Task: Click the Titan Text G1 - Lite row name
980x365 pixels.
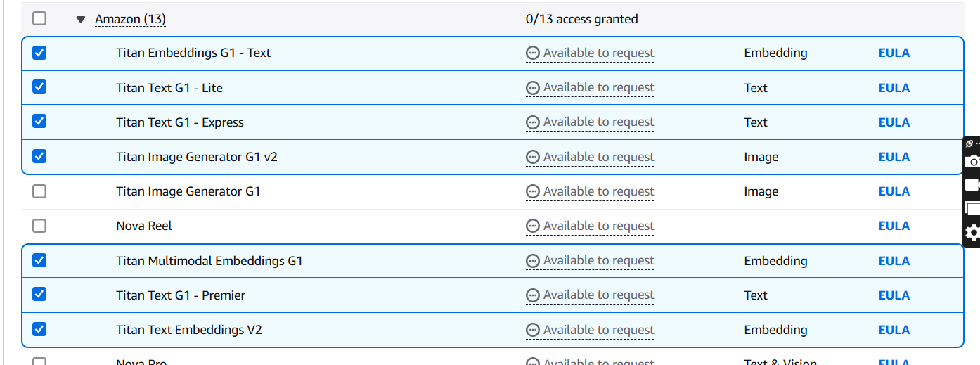Action: click(169, 88)
